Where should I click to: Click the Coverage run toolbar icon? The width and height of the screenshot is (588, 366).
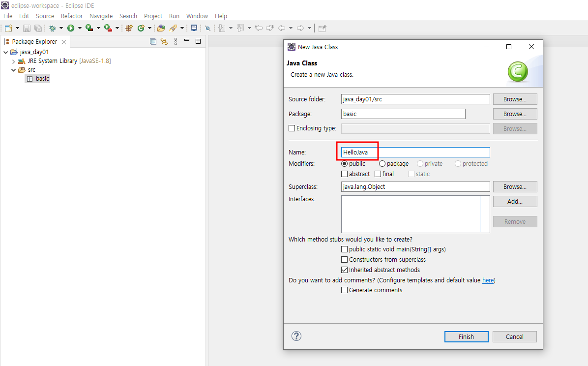[x=89, y=28]
